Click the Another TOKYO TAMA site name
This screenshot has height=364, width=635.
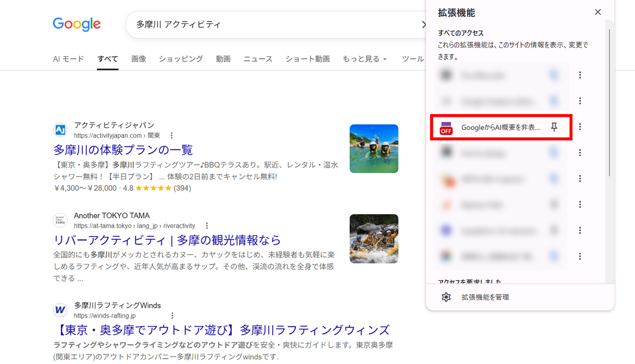[x=112, y=215]
